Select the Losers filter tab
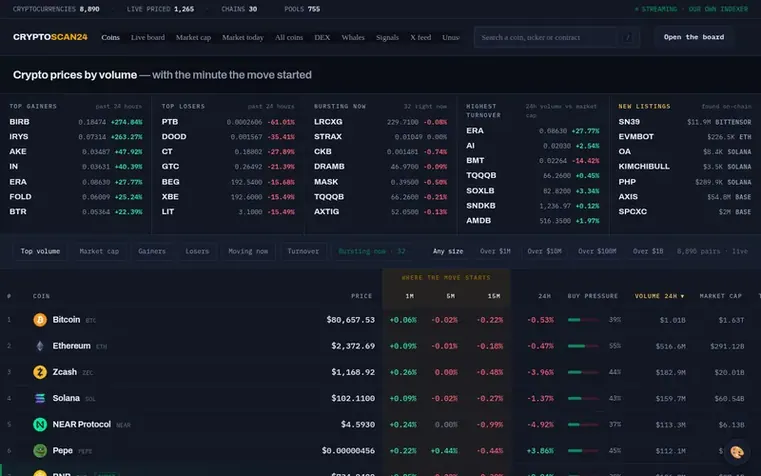This screenshot has width=761, height=476. pyautogui.click(x=197, y=251)
